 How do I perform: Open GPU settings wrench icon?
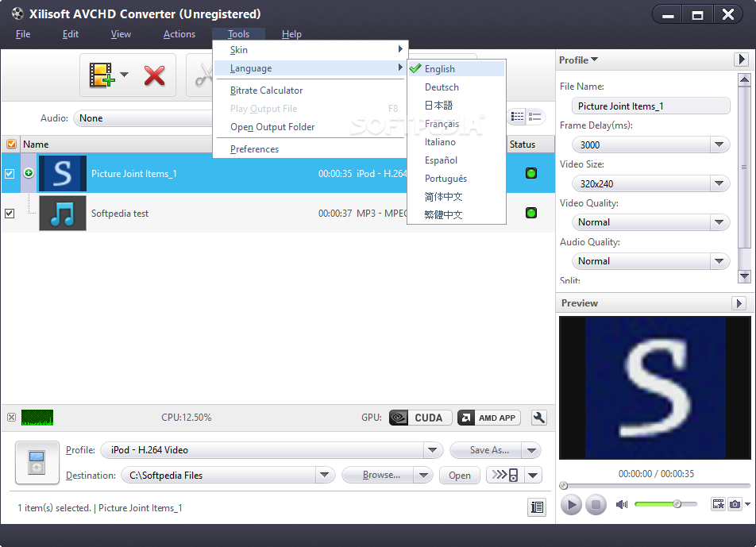(539, 418)
